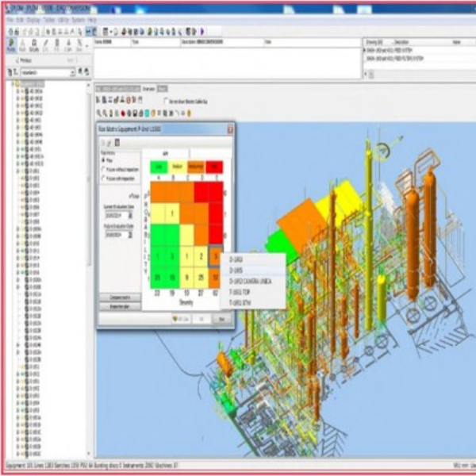Open Current Evaluation Date picker dropdown
The width and height of the screenshot is (476, 476).
tap(130, 214)
